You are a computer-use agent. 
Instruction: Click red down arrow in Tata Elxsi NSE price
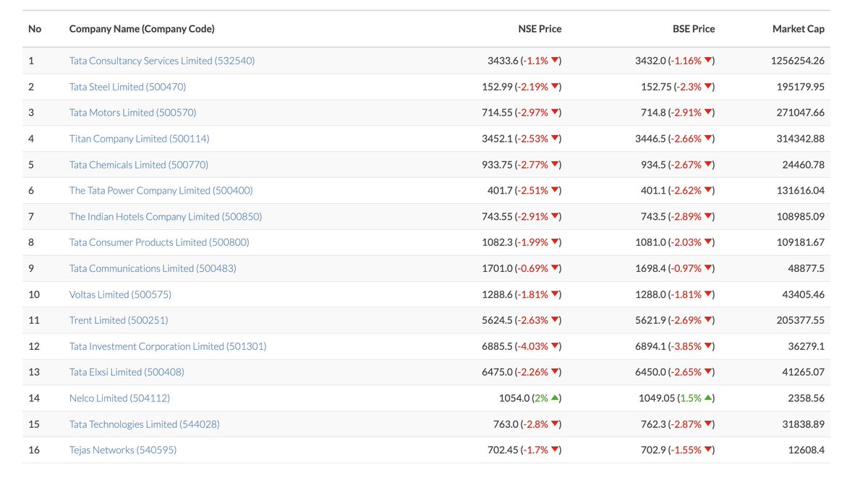click(555, 372)
